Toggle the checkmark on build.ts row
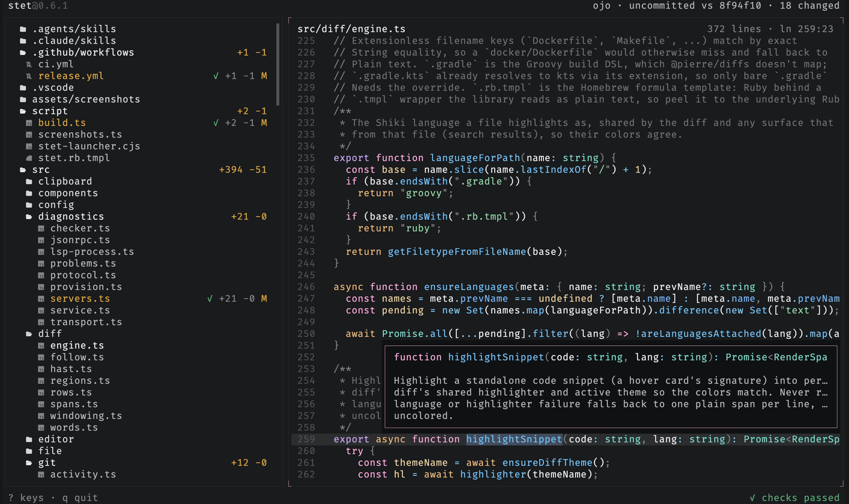 click(216, 123)
